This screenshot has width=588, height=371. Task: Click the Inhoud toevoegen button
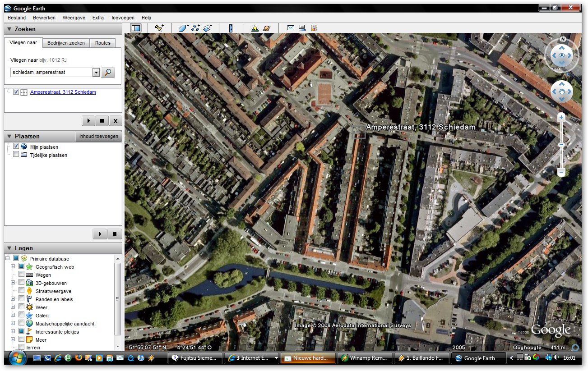point(98,136)
